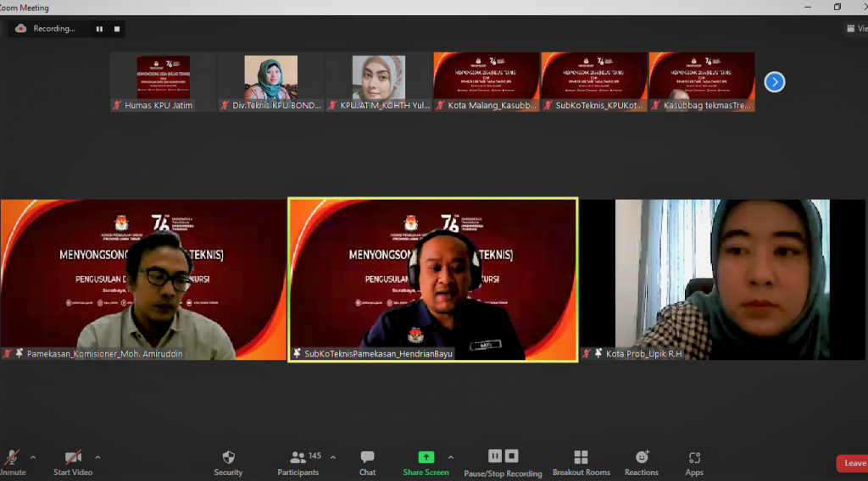Expand share options arrow beside Share Screen
Image resolution: width=868 pixels, height=481 pixels.
click(x=450, y=457)
